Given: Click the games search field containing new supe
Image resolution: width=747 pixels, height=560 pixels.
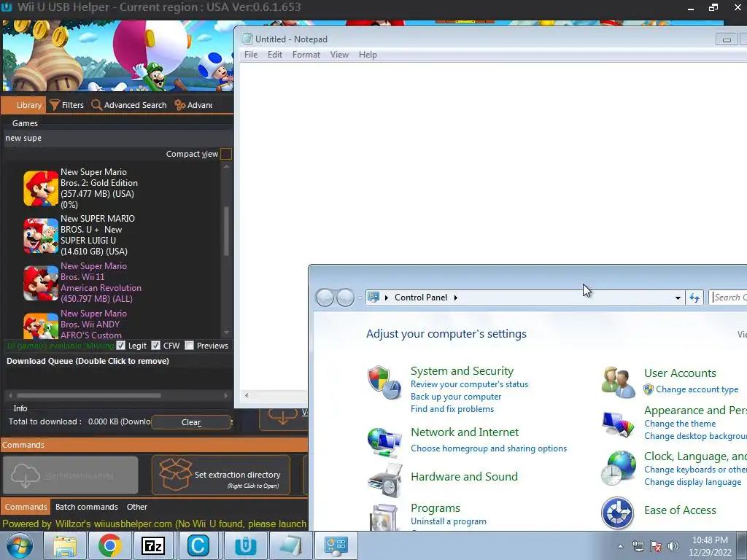Looking at the screenshot, I should pos(117,138).
